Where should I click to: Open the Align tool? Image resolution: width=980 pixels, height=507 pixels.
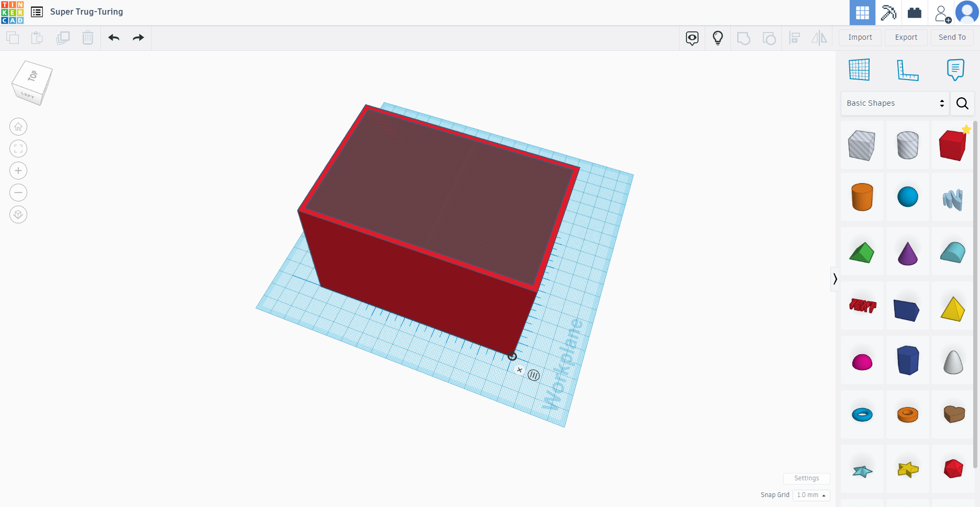pyautogui.click(x=794, y=38)
